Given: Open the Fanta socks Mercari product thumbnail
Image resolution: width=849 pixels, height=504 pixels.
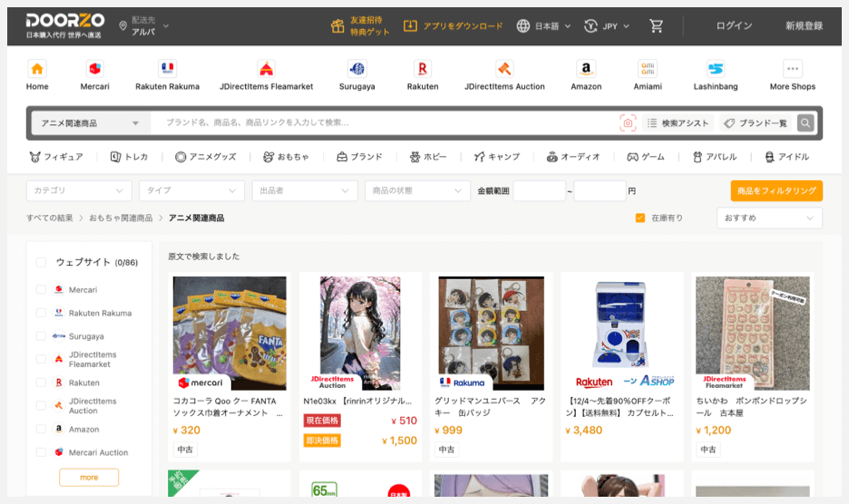Looking at the screenshot, I should pos(229,334).
